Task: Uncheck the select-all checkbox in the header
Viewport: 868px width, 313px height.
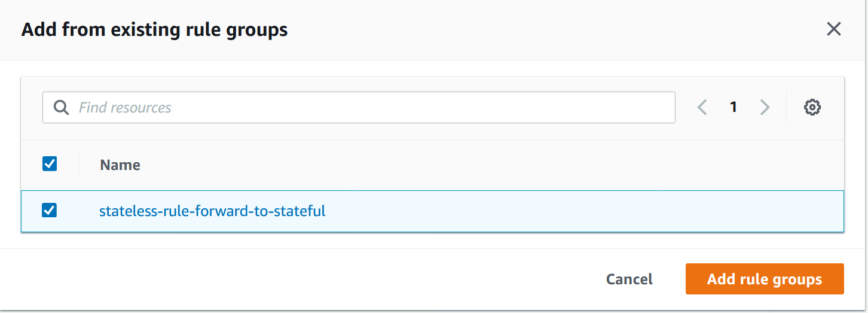Action: click(50, 163)
